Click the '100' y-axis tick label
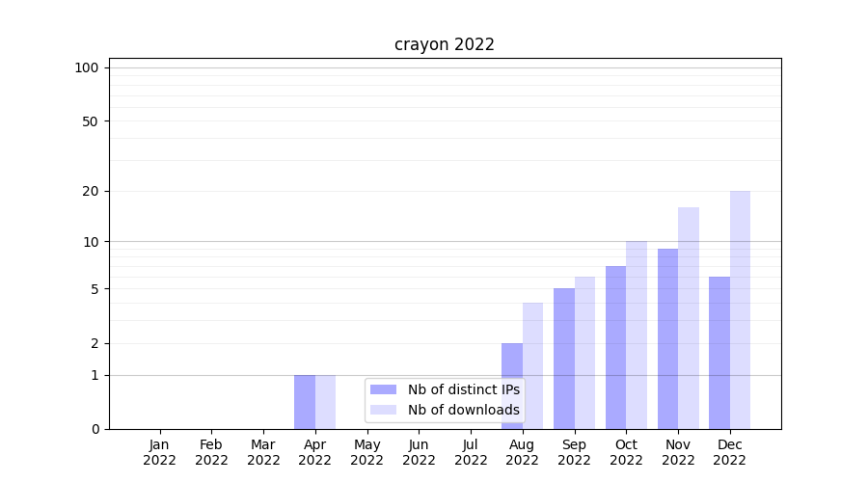Viewport: 868px width, 482px height. click(x=87, y=67)
